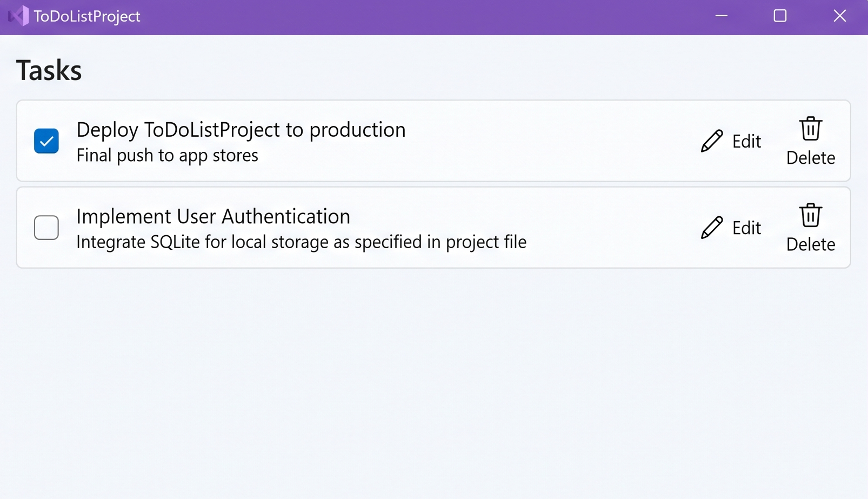
Task: Minimize the ToDoListProject window
Action: tap(722, 16)
